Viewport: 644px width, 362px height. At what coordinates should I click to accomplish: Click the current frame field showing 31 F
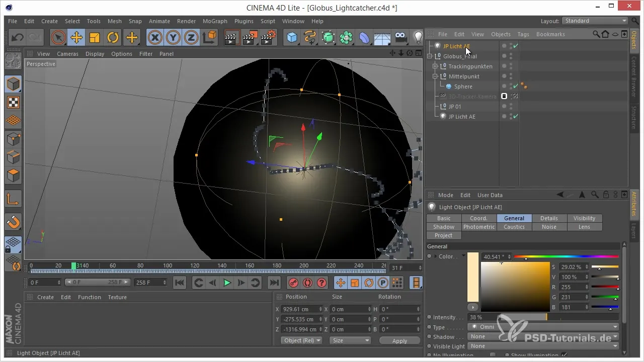(x=406, y=268)
